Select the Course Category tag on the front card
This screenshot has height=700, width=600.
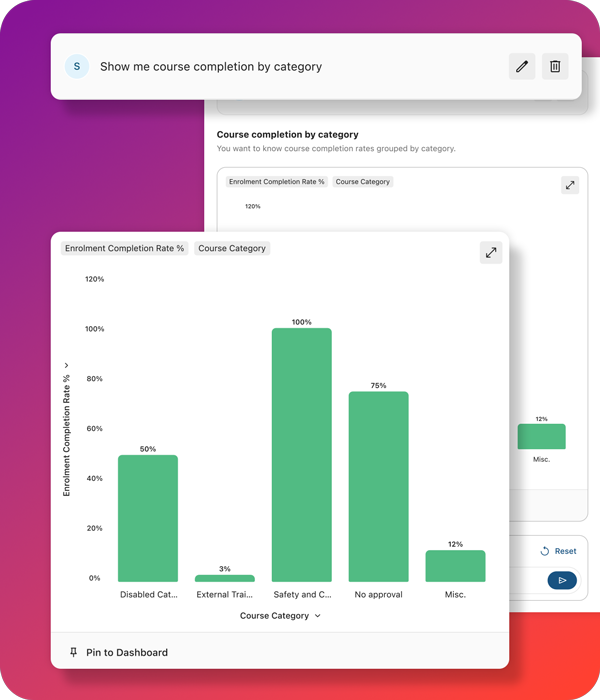point(232,248)
